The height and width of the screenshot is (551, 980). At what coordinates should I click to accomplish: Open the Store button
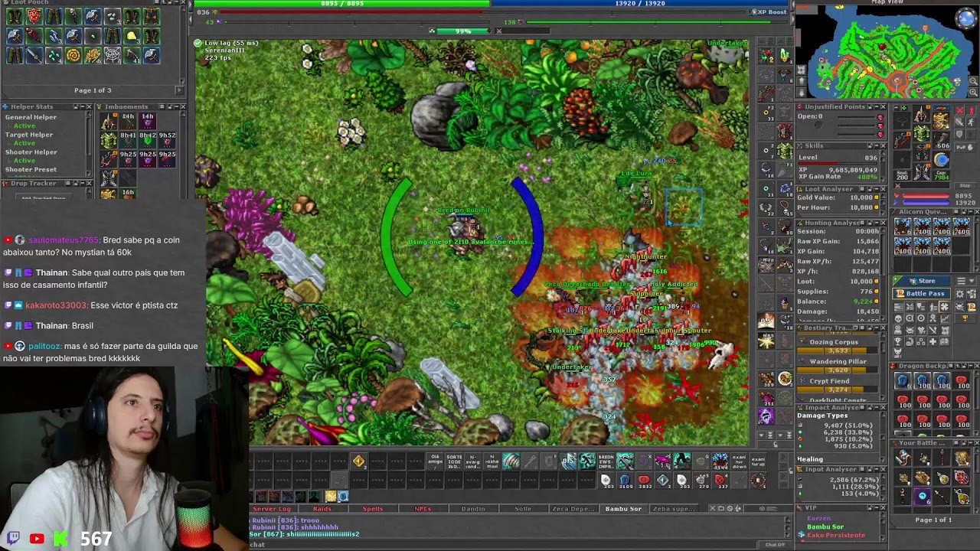click(x=922, y=281)
